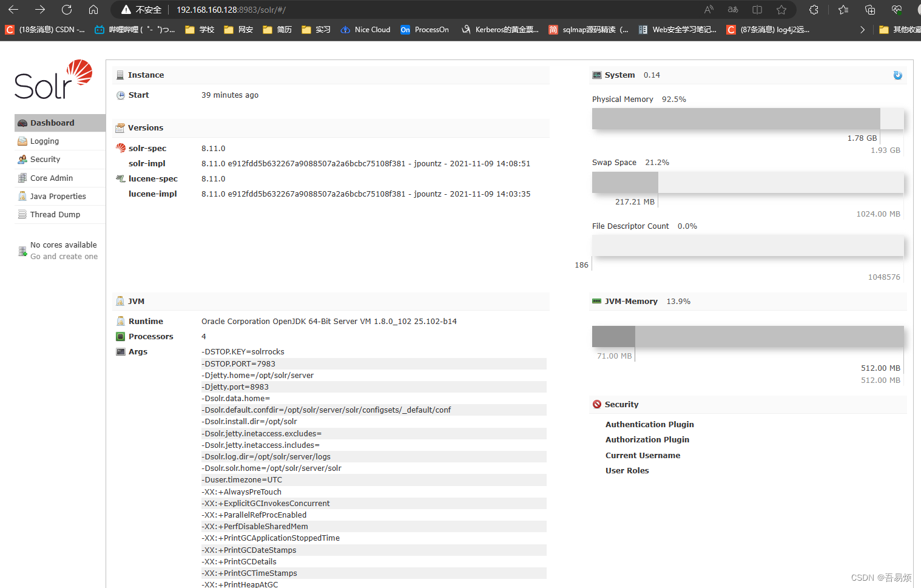Select the Dashboard icon in the sidebar
921x588 pixels.
tap(23, 123)
